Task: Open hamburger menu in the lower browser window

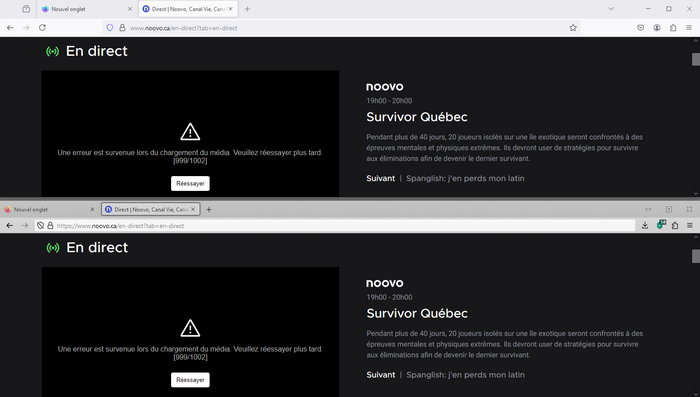Action: [690, 226]
